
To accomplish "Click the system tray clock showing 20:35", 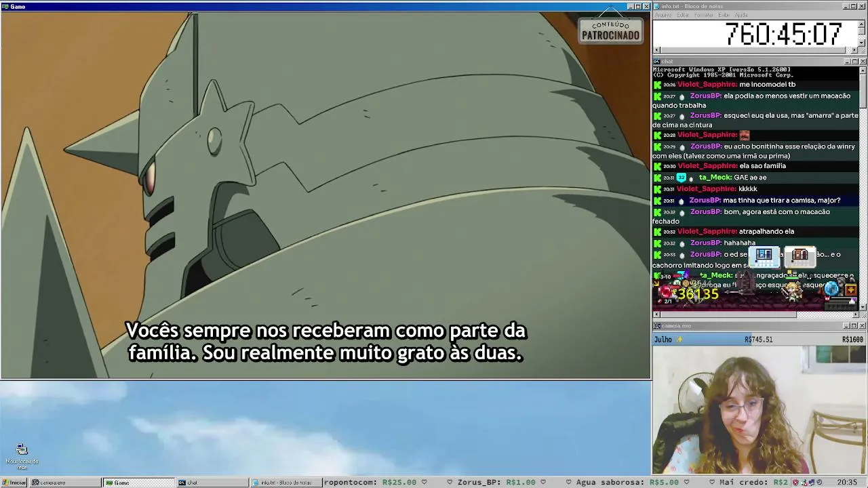I will [847, 483].
